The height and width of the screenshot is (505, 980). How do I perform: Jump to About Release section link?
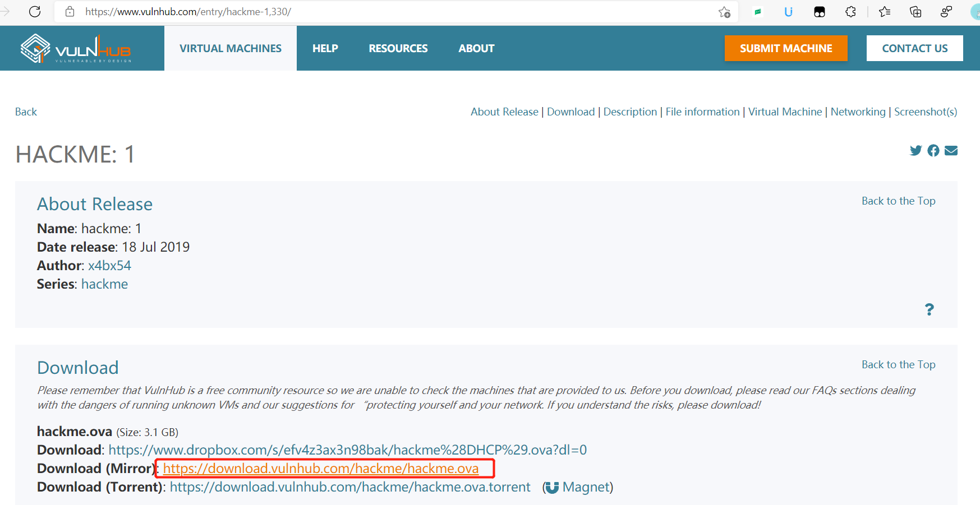(504, 112)
